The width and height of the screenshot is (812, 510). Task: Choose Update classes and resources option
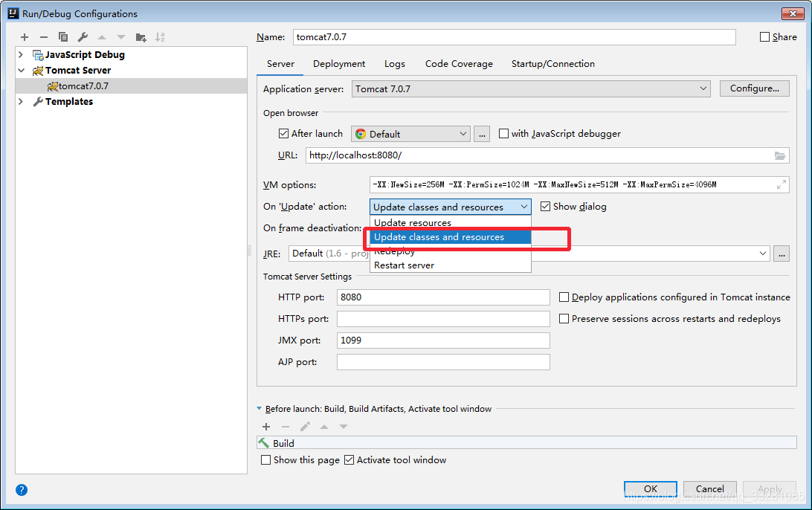point(450,236)
